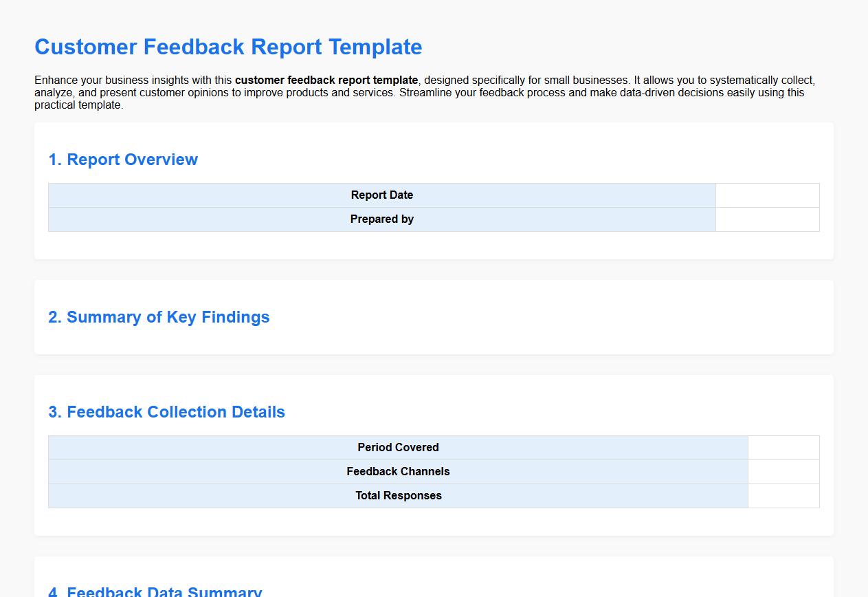Screen dimensions: 868x597
Task: Select the Customer Feedback Report Template title
Action: point(228,47)
